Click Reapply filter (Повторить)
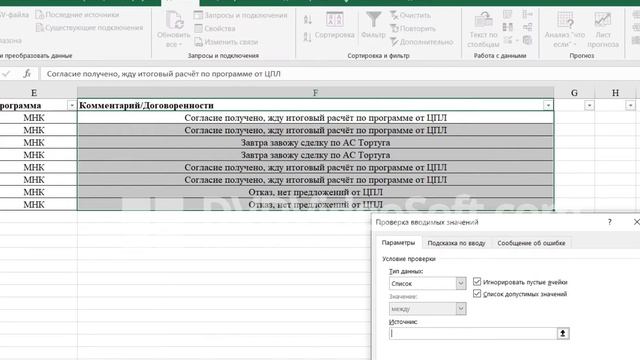Image resolution: width=640 pixels, height=360 pixels. pos(413,29)
